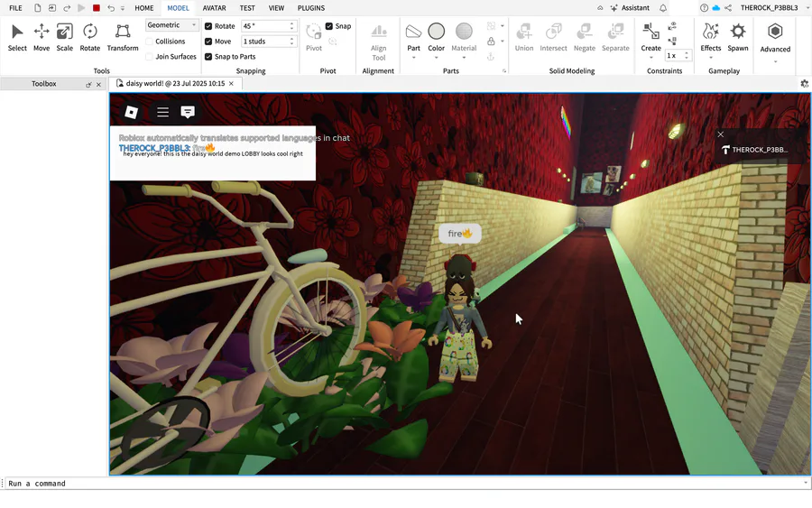The image size is (812, 508).
Task: Click the share icon
Action: pyautogui.click(x=728, y=8)
